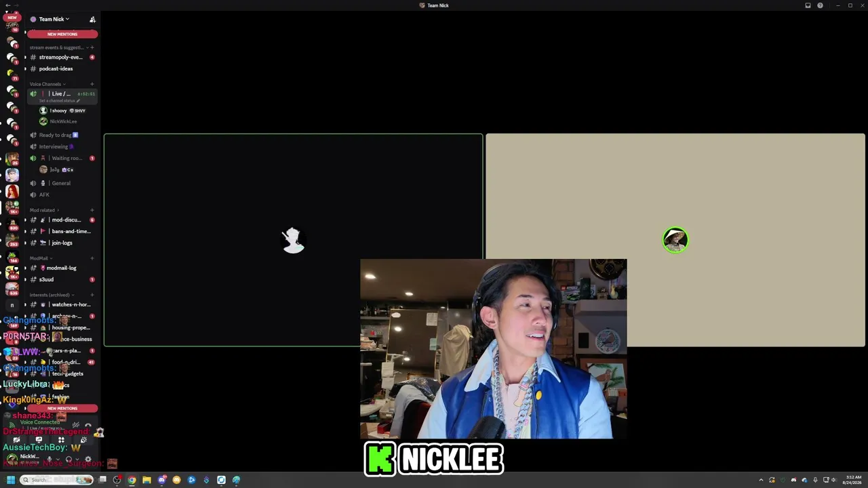Screen dimensions: 868x488
Task: Jump to the bottom New Mentions banner
Action: [62, 408]
